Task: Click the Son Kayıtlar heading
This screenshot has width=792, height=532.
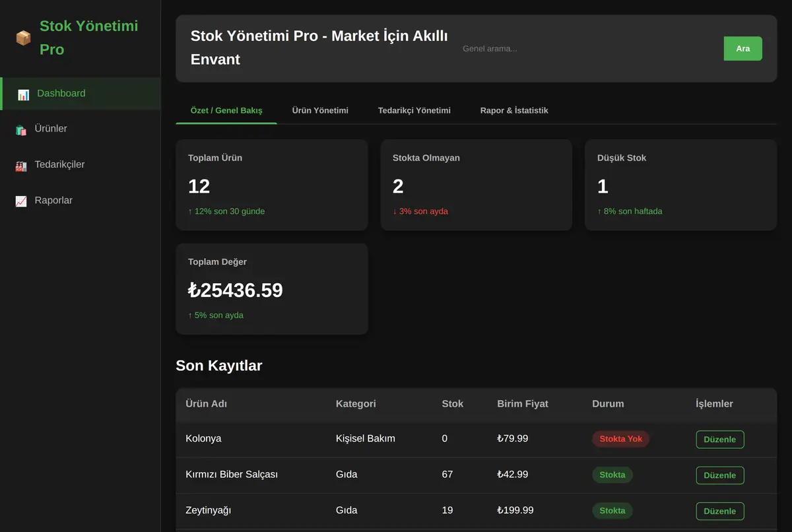Action: click(x=219, y=366)
